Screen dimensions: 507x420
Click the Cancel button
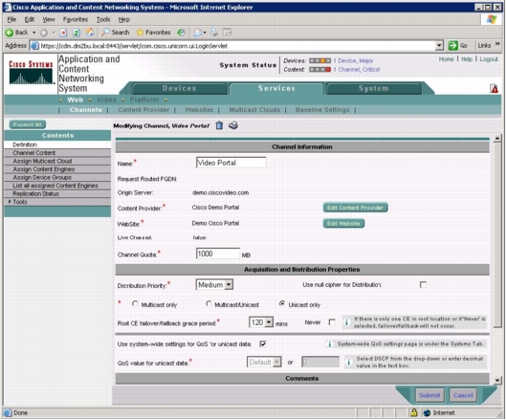tap(463, 395)
